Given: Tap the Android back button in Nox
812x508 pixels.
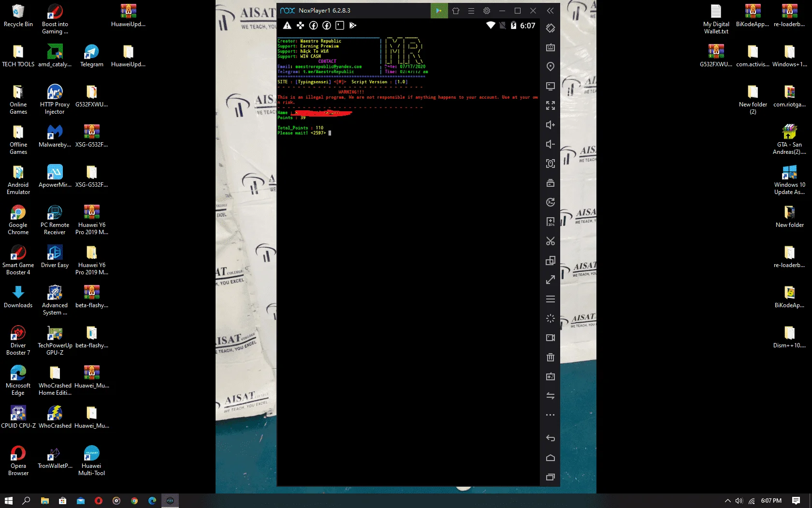Looking at the screenshot, I should click(x=550, y=438).
